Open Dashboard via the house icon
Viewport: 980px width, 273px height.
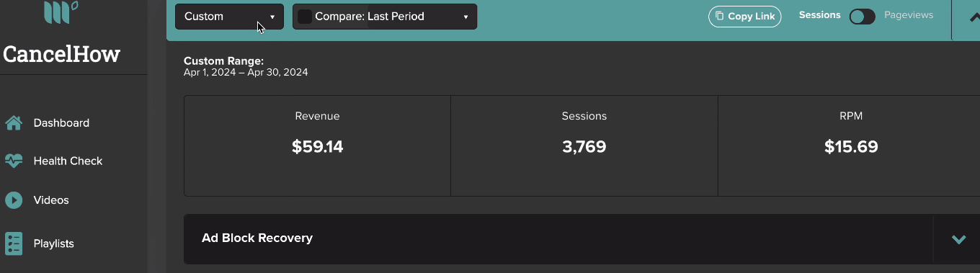pyautogui.click(x=14, y=123)
